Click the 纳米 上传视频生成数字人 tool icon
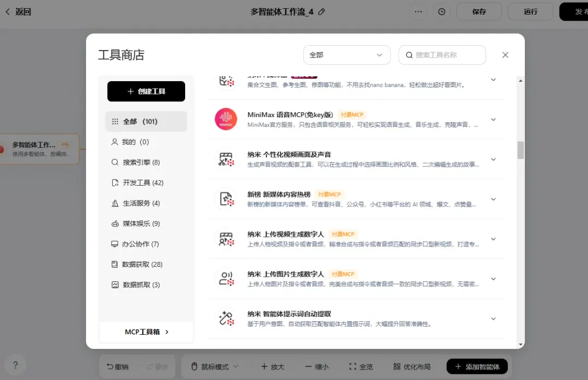The height and width of the screenshot is (380, 588). coord(226,238)
